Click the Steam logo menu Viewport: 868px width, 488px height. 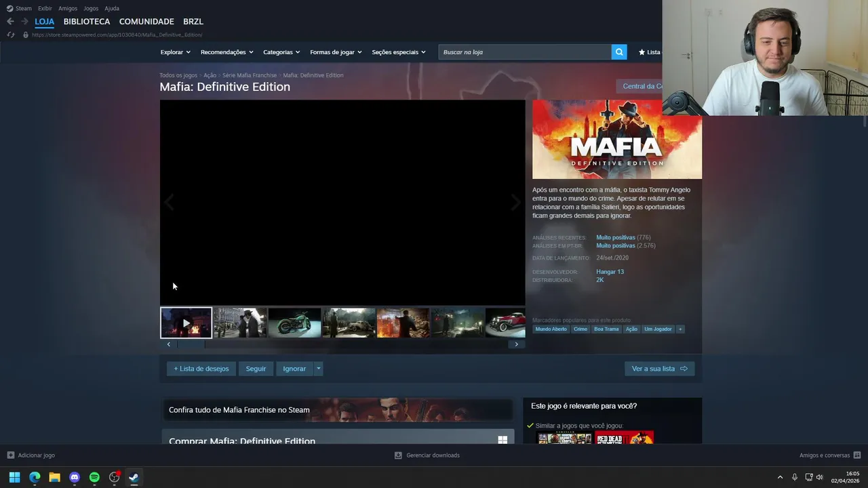[x=19, y=8]
